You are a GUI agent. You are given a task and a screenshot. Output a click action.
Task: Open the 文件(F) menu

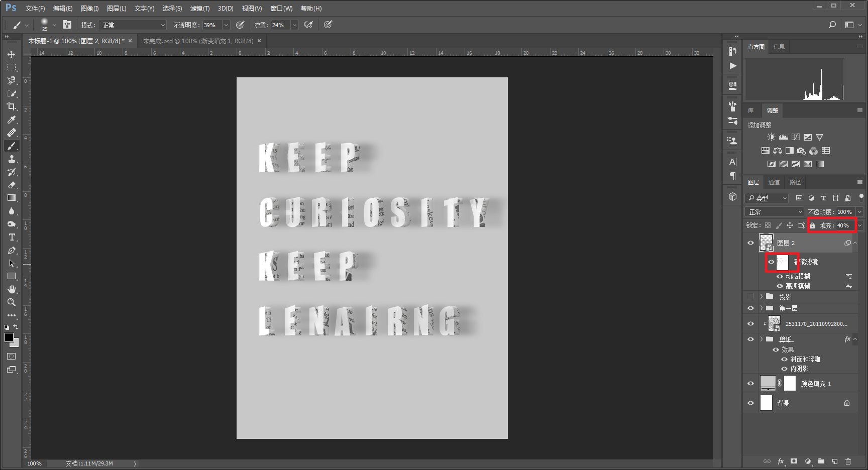click(x=35, y=9)
